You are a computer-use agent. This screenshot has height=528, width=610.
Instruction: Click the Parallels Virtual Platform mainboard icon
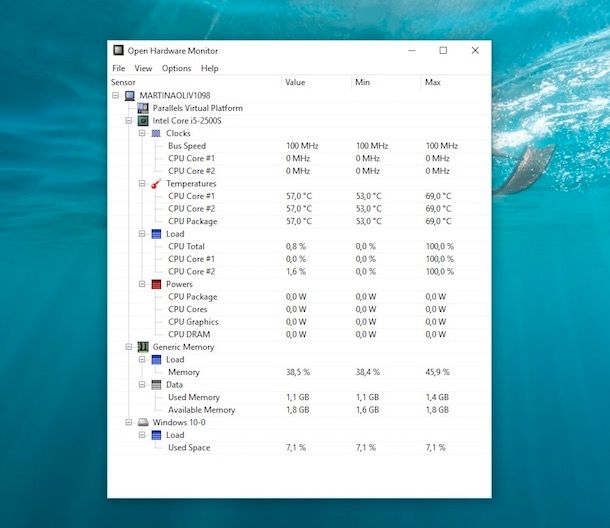pyautogui.click(x=143, y=108)
